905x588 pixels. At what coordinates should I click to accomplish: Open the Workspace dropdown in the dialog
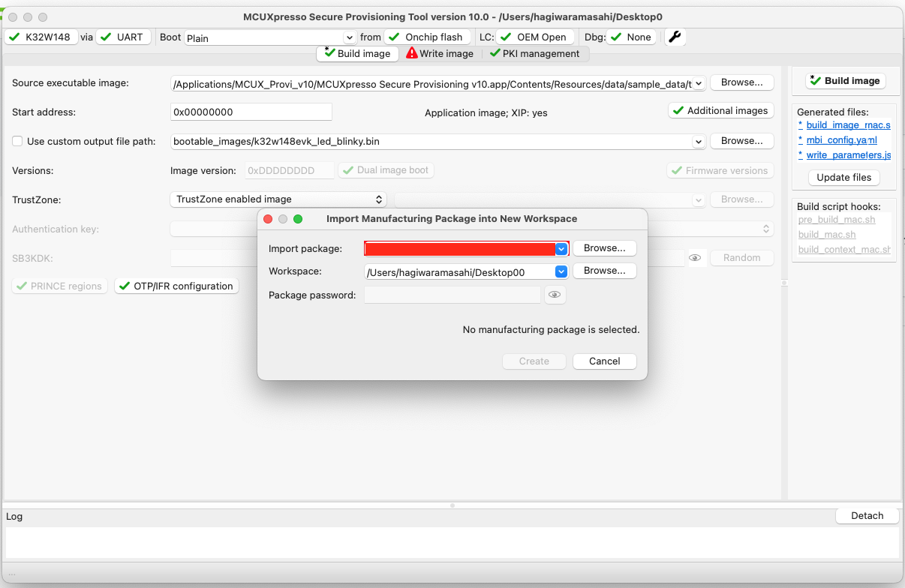(x=561, y=271)
